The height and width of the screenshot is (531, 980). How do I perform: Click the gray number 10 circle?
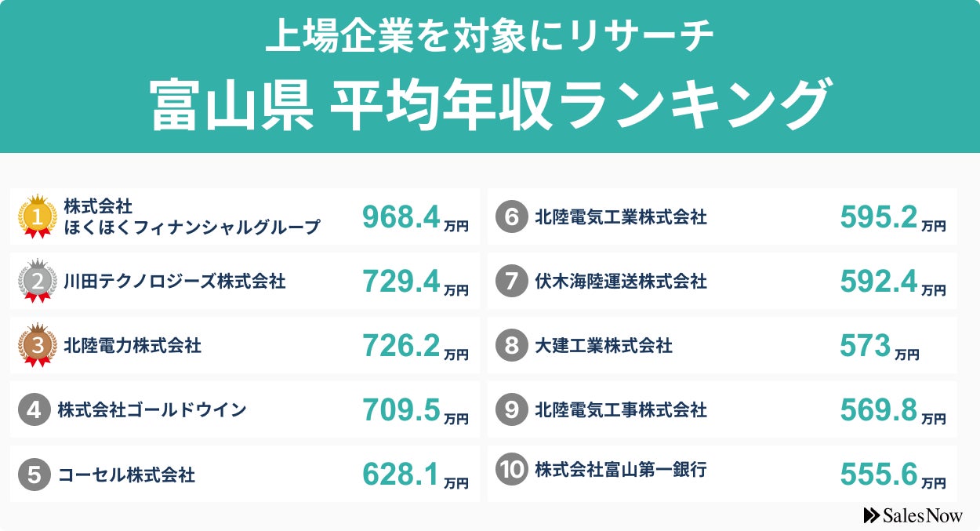(511, 470)
